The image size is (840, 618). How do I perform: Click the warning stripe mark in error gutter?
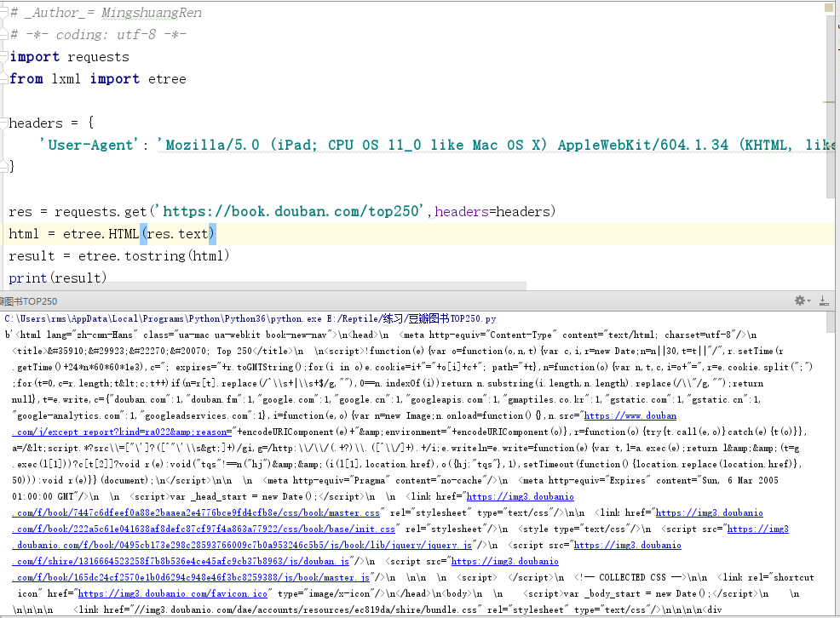(x=829, y=101)
